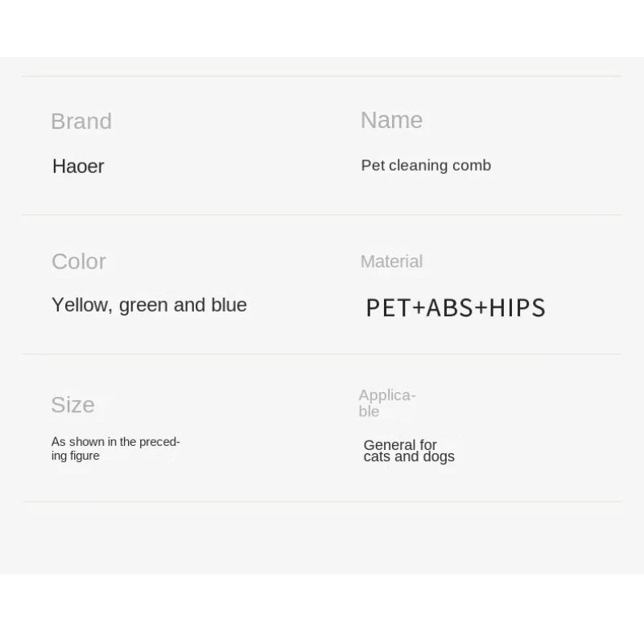Click the word 'Yellow' in color value

[x=80, y=305]
